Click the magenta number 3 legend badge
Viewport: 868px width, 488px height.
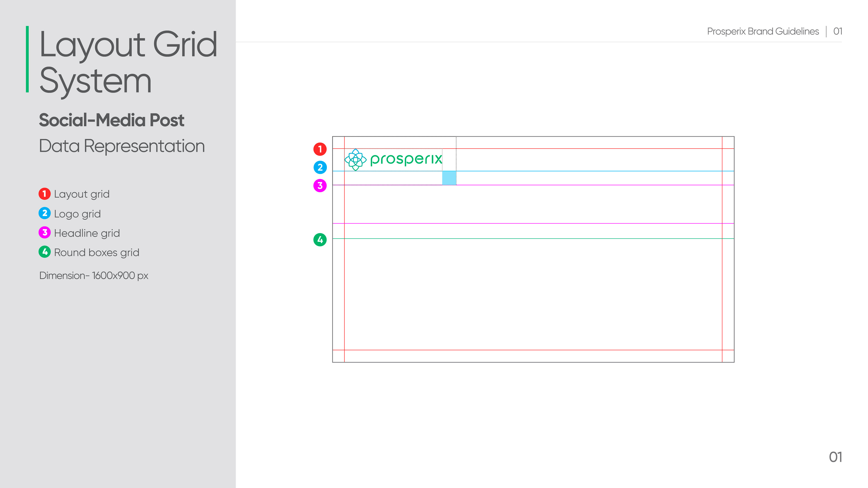(x=45, y=232)
